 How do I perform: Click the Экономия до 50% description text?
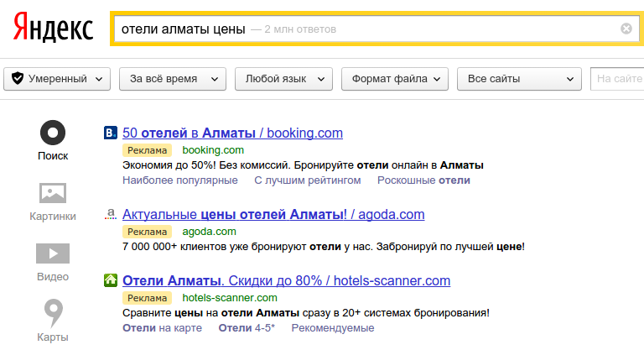303,165
